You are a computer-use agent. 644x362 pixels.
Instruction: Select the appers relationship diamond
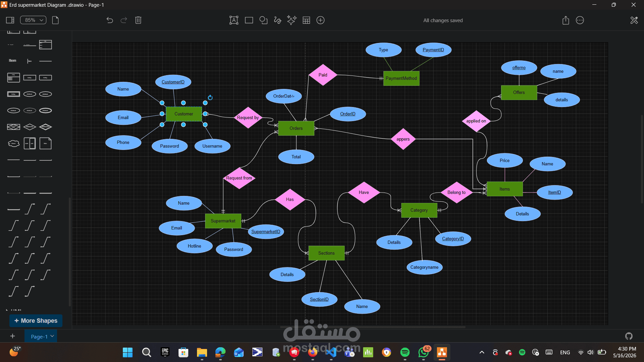click(403, 139)
